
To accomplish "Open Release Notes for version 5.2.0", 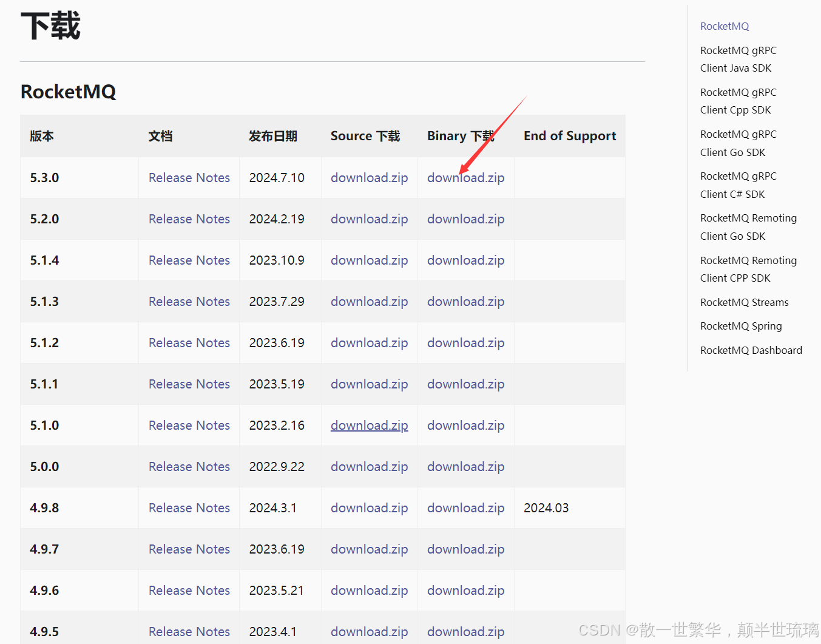I will click(189, 219).
